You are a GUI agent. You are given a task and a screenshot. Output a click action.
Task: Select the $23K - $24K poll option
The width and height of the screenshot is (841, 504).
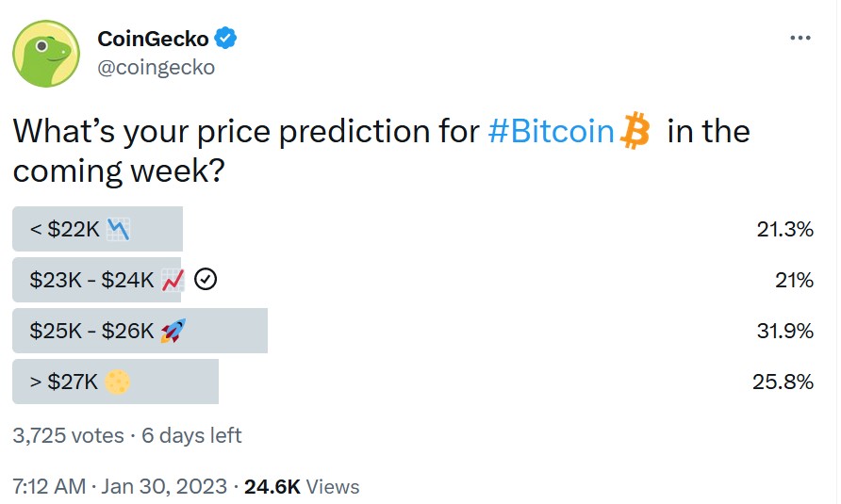click(413, 280)
